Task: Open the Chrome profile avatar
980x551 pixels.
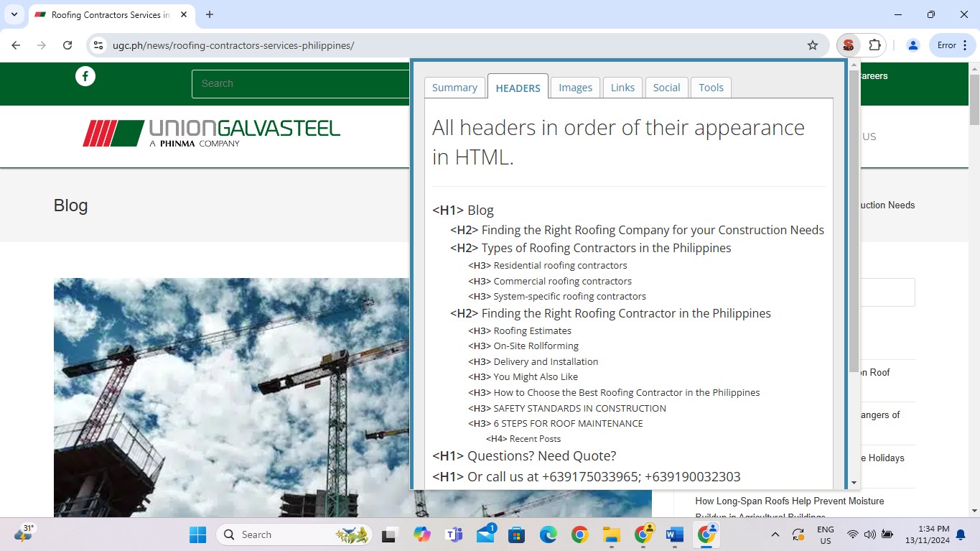Action: pos(913,45)
